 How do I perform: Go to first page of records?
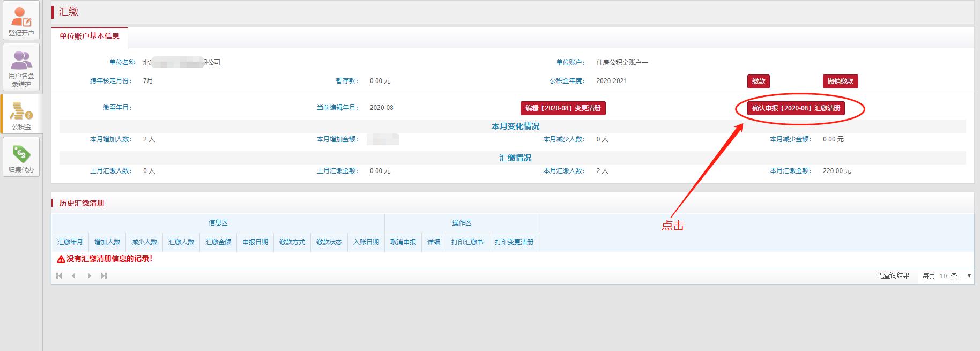tap(59, 275)
